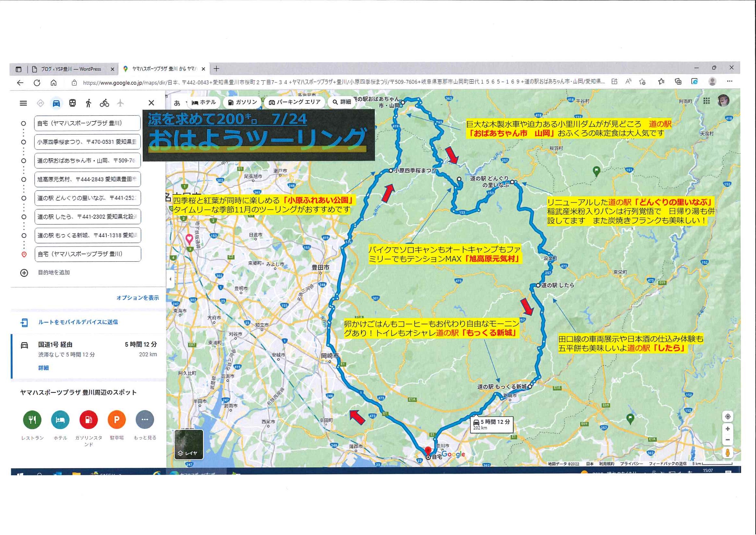Open the 詳細 link under the route summary
Image resolution: width=756 pixels, height=535 pixels.
tap(44, 368)
